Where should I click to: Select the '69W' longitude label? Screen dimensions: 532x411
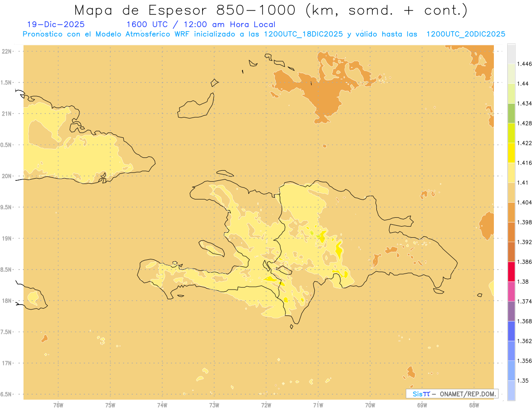click(422, 405)
